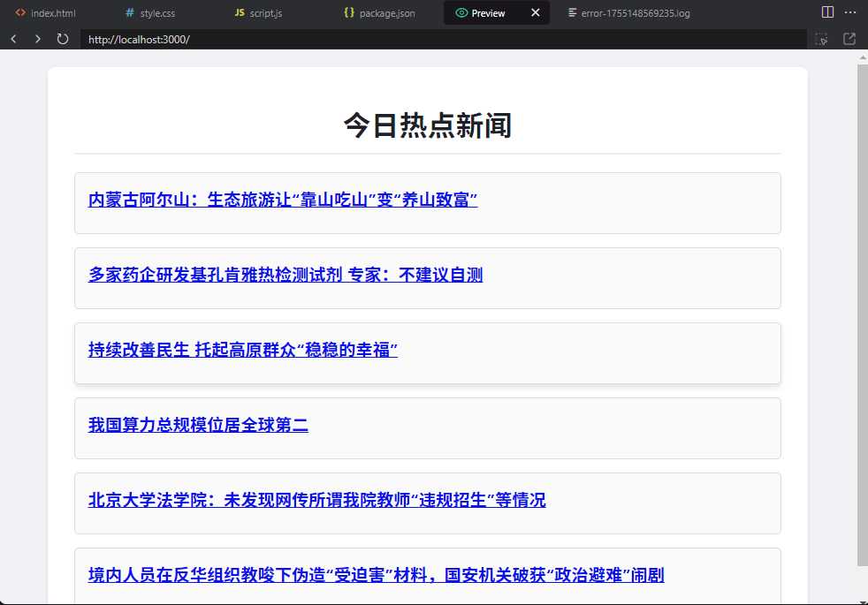Image resolution: width=868 pixels, height=605 pixels.
Task: Navigate forward in the preview browser
Action: [x=37, y=39]
